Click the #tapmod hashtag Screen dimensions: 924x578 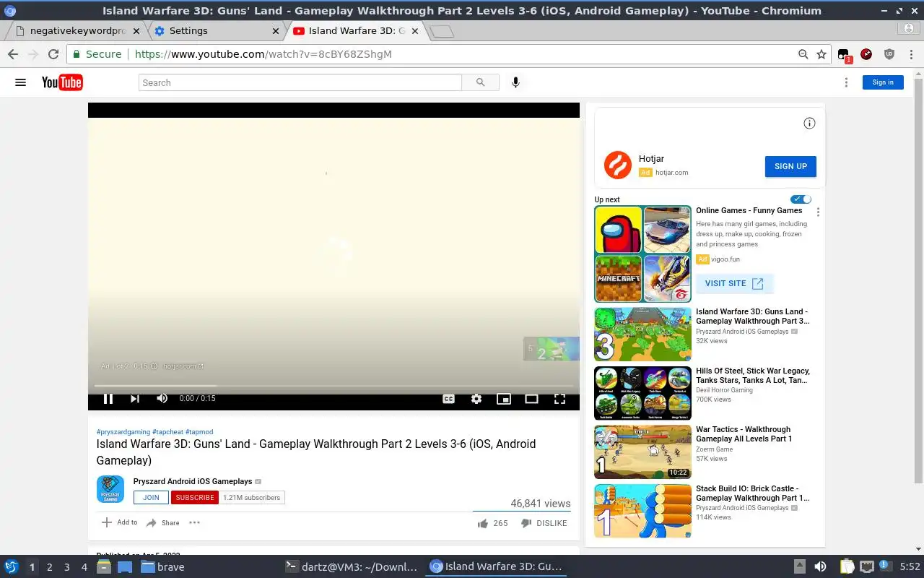pyautogui.click(x=199, y=432)
